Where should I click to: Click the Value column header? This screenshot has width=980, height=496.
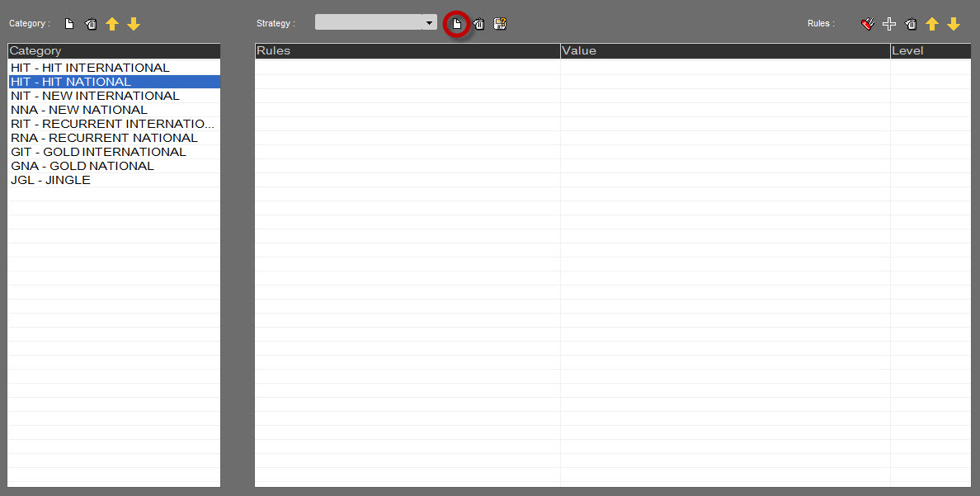point(724,51)
